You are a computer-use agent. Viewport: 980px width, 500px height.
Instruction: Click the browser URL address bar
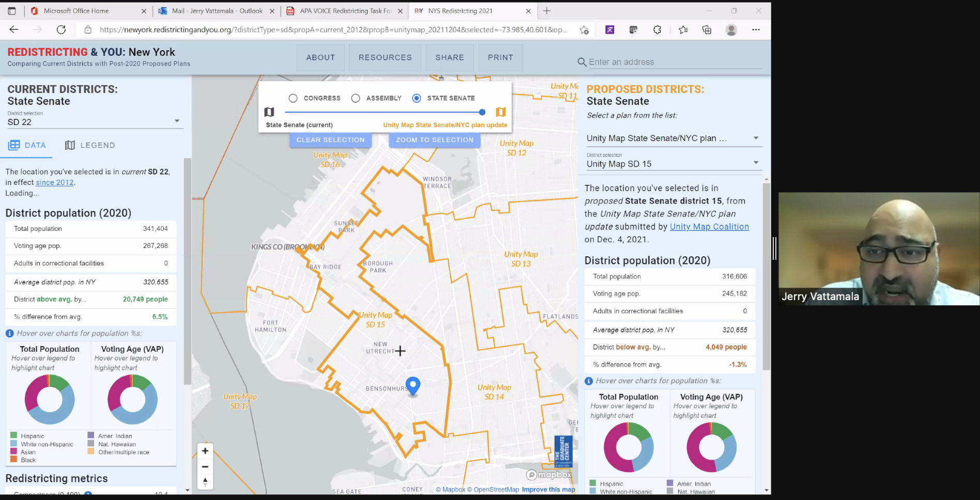click(x=333, y=30)
